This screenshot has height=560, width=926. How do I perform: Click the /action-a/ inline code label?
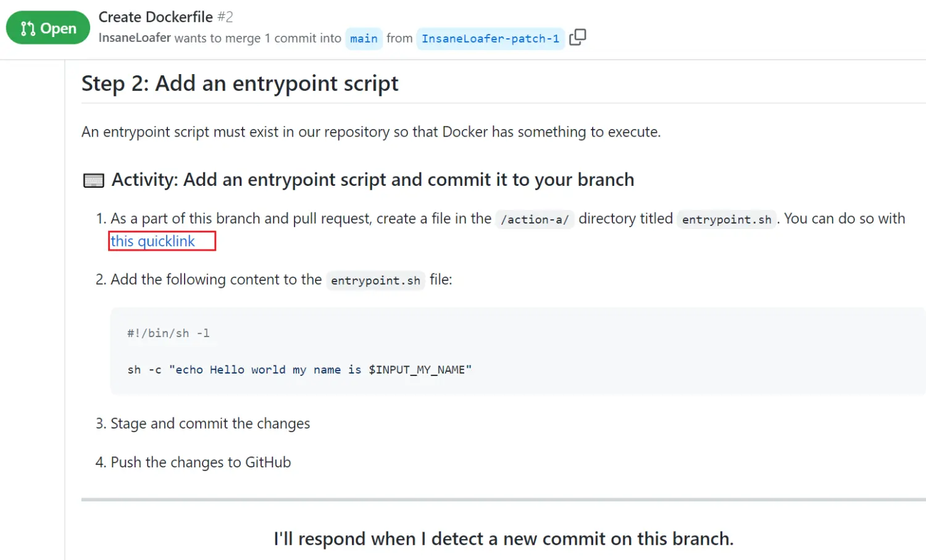click(x=535, y=219)
